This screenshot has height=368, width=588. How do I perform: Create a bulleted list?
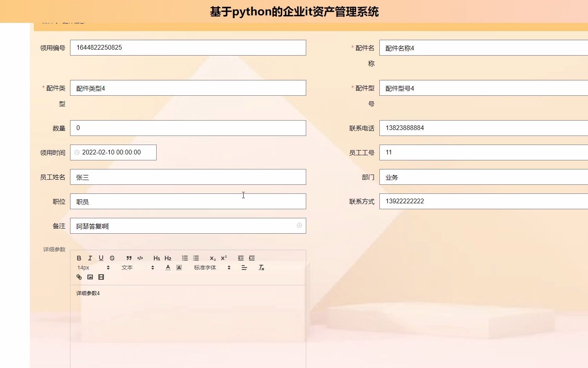pos(196,258)
